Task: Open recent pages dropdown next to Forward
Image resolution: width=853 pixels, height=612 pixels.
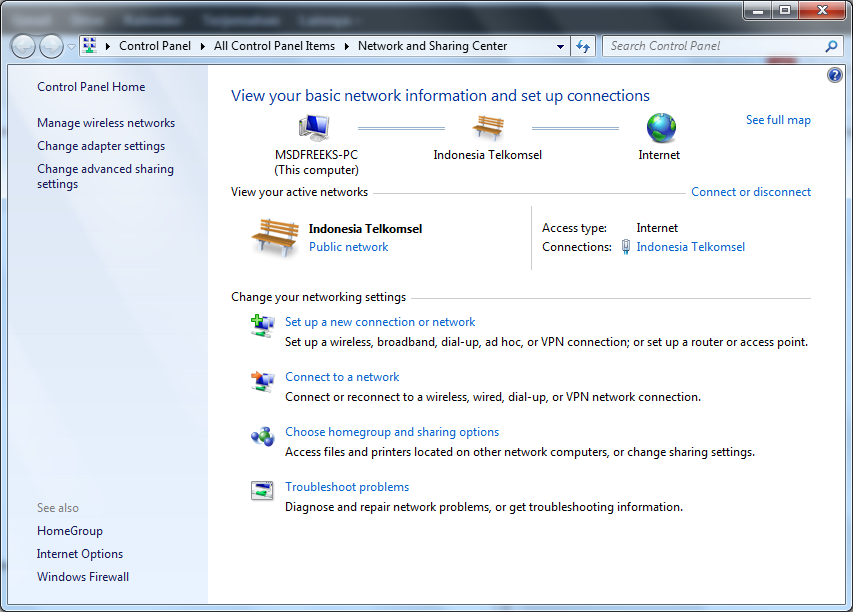Action: pos(71,47)
